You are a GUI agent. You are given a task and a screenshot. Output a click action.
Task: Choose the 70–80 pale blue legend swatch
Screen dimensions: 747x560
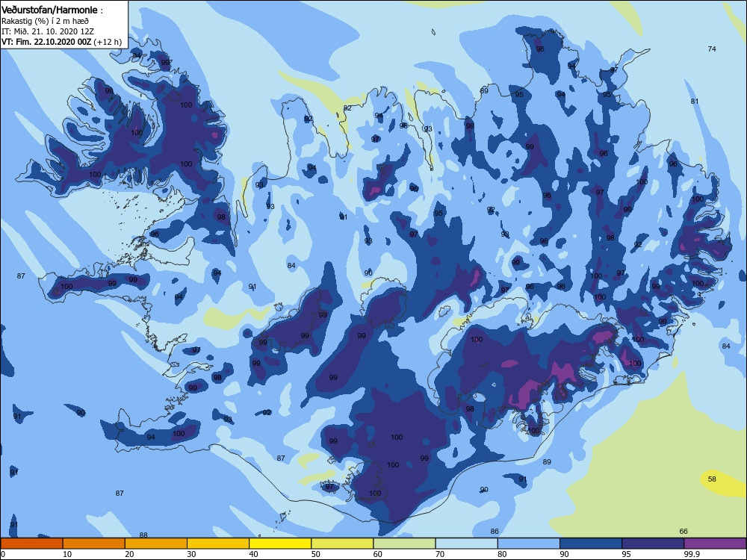click(x=466, y=544)
